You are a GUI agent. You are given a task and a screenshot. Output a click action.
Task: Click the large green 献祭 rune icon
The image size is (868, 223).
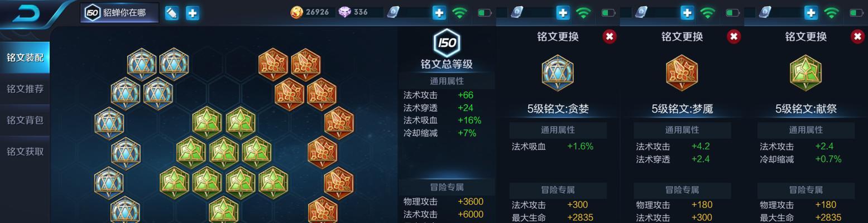805,73
